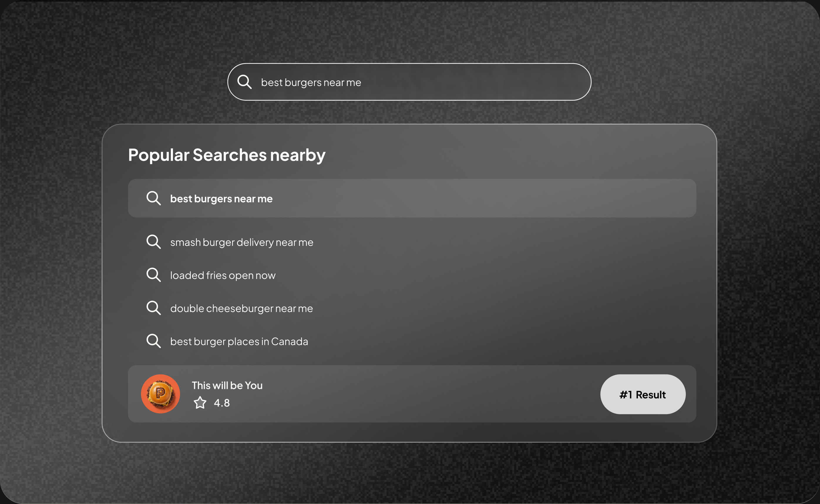Click the 4.8 rating value
The width and height of the screenshot is (820, 504).
pyautogui.click(x=222, y=403)
